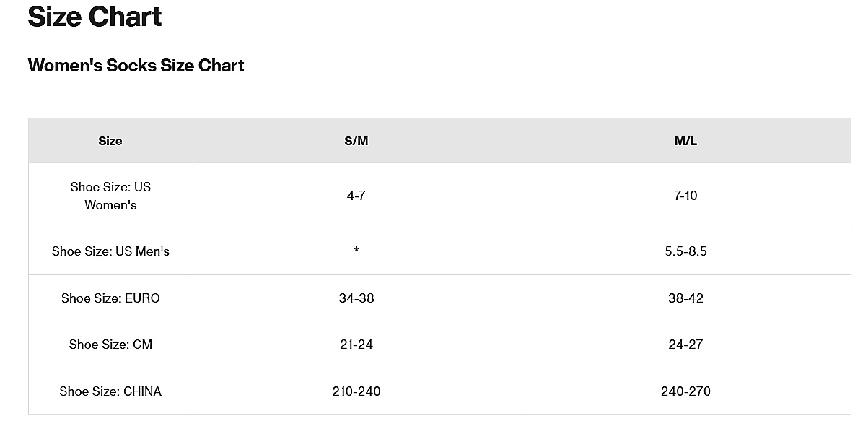Click the Shoe Size: CHINA row label

[110, 391]
